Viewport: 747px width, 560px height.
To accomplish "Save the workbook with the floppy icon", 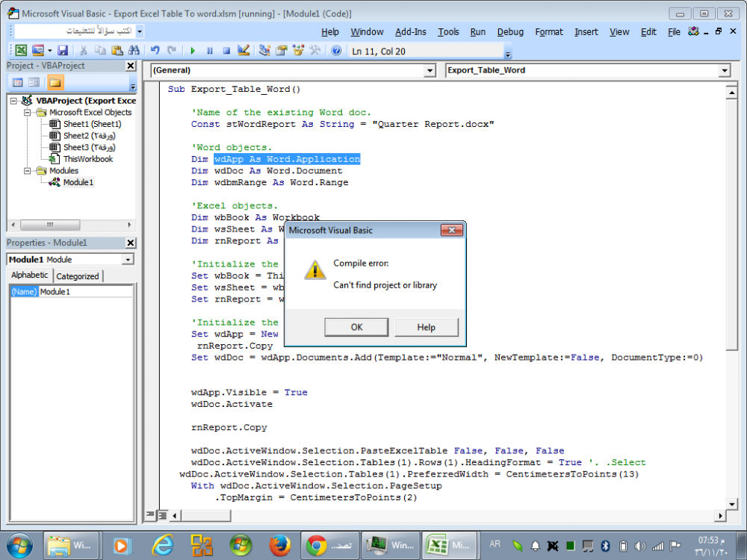I will [x=63, y=51].
